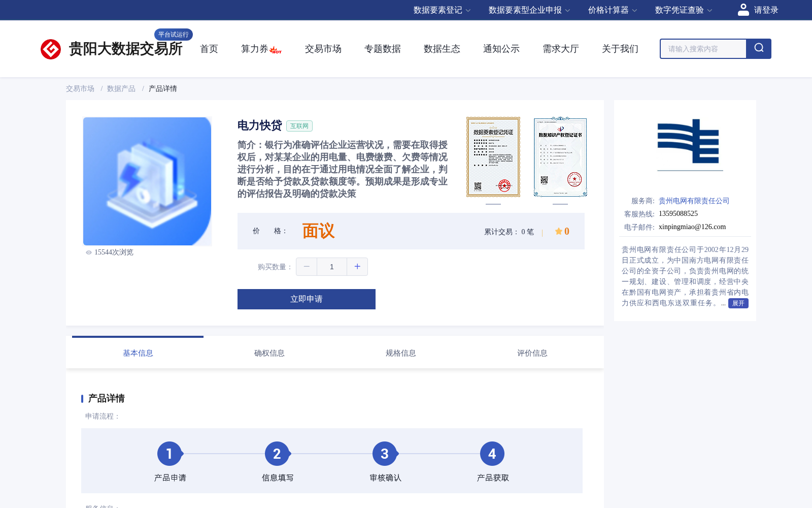Viewport: 812px width, 508px height.
Task: Expand the 数据要素型企业申报 dropdown
Action: (529, 10)
